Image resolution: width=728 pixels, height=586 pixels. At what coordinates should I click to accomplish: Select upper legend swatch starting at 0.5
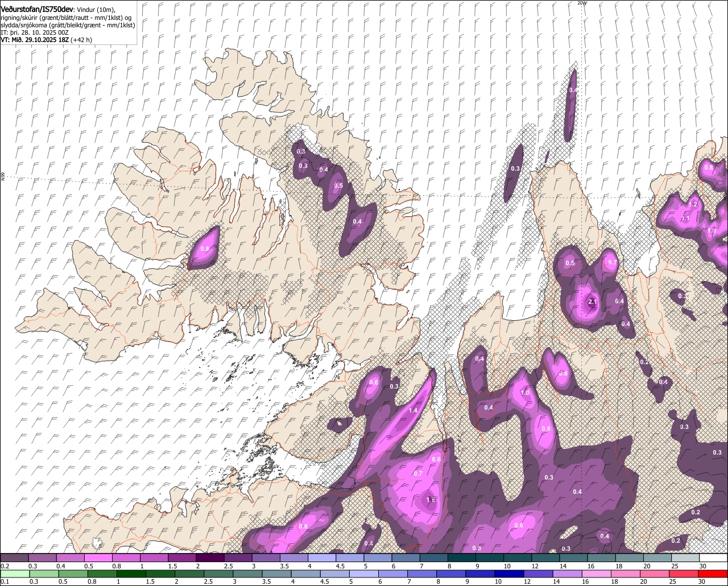98,558
